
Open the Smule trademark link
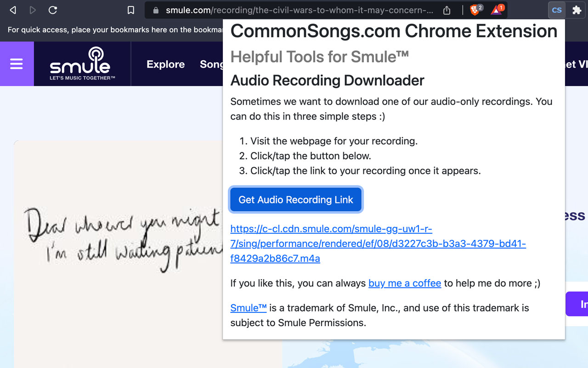tap(248, 308)
